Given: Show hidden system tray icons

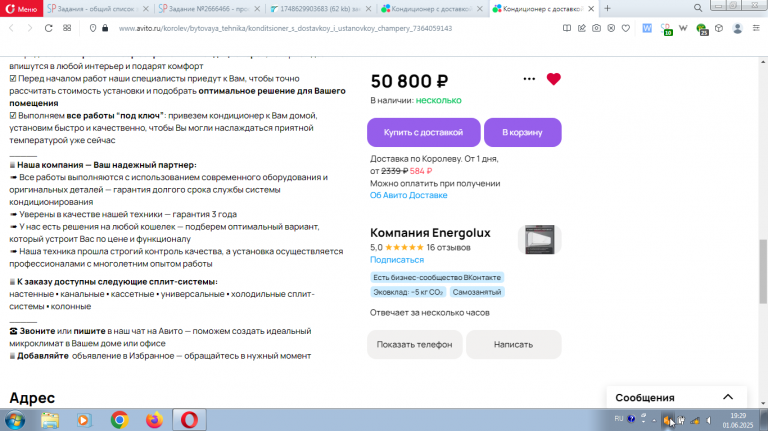Looking at the screenshot, I should [x=654, y=420].
